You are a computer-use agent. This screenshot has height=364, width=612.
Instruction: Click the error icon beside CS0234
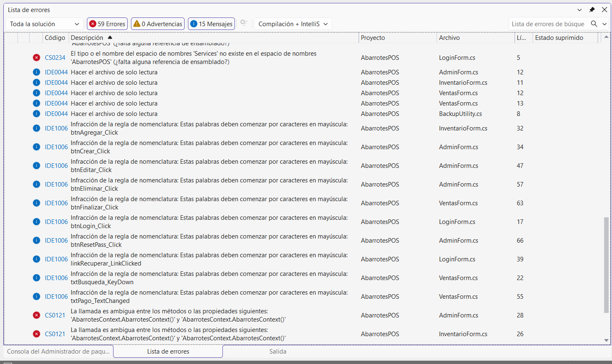[37, 58]
